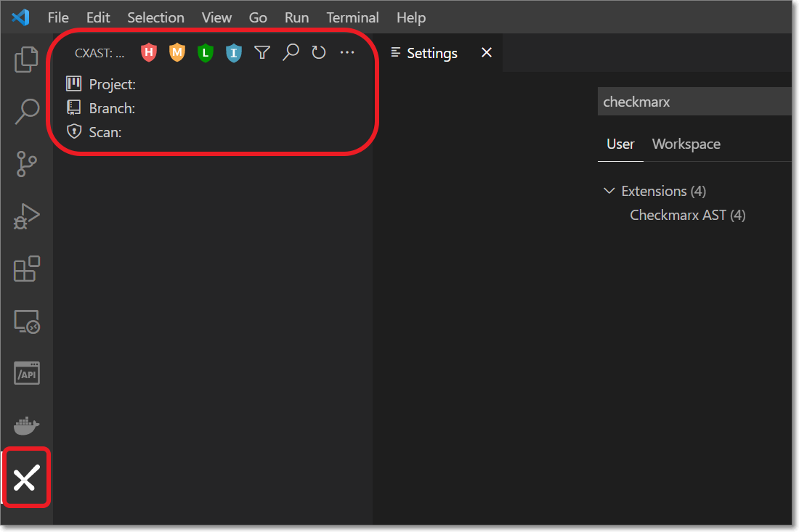Open the Run menu
The width and height of the screenshot is (799, 532).
point(296,17)
